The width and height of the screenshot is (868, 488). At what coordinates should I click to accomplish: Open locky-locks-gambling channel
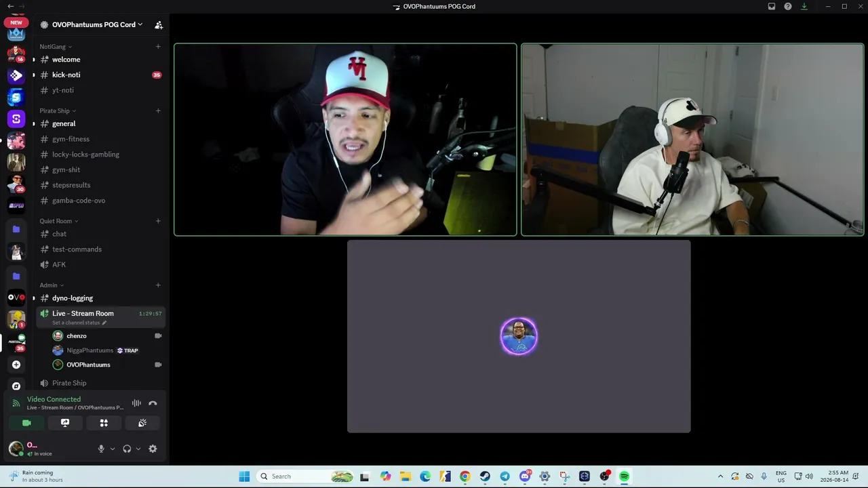coord(100,155)
